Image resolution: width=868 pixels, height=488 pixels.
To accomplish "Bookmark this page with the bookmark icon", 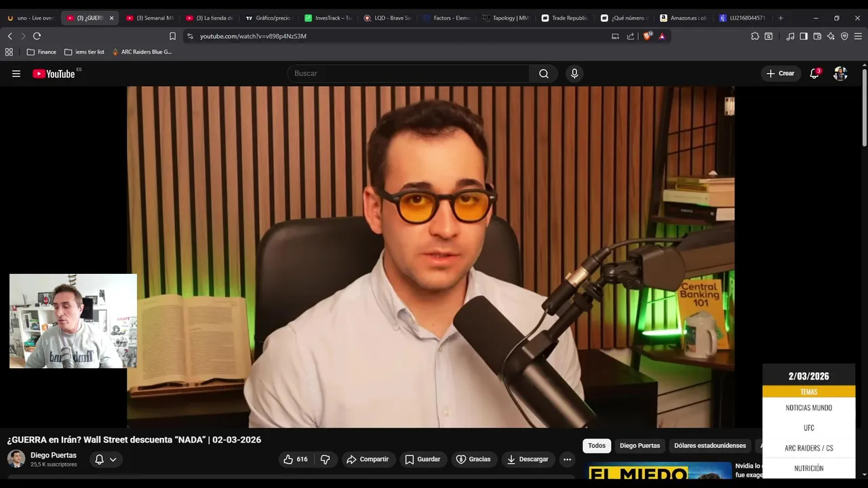I will 172,36.
